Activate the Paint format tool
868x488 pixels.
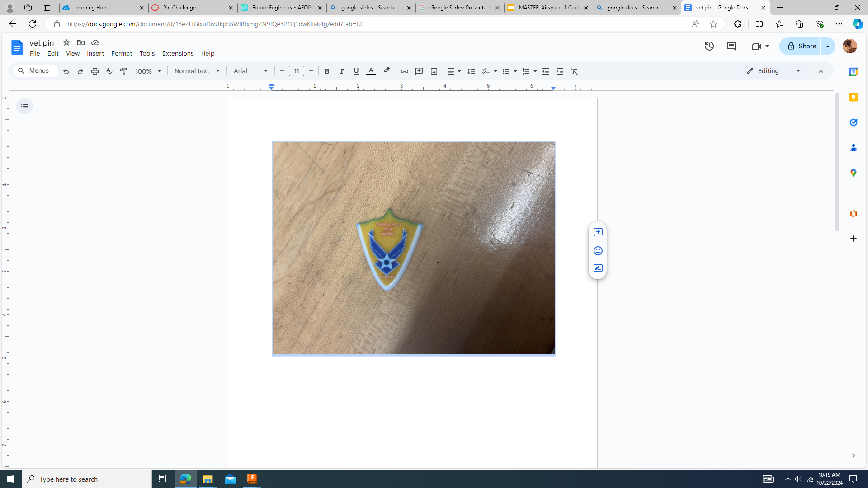[x=124, y=71]
